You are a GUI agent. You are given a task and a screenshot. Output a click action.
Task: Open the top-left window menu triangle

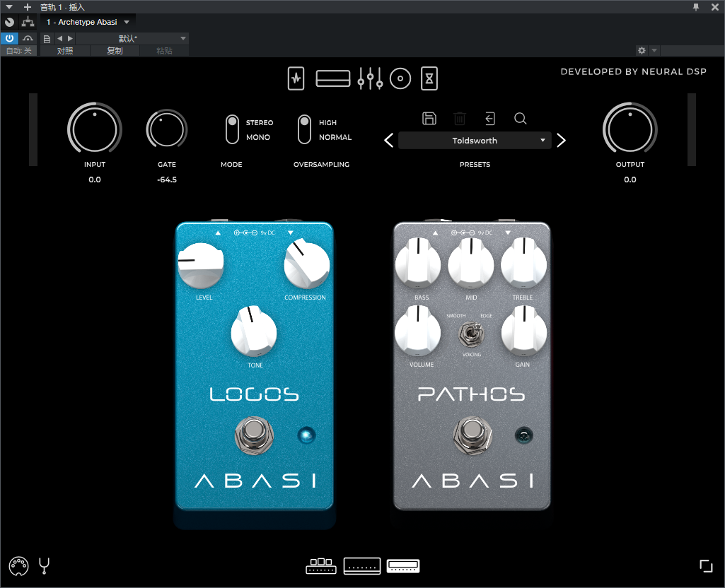coord(8,7)
